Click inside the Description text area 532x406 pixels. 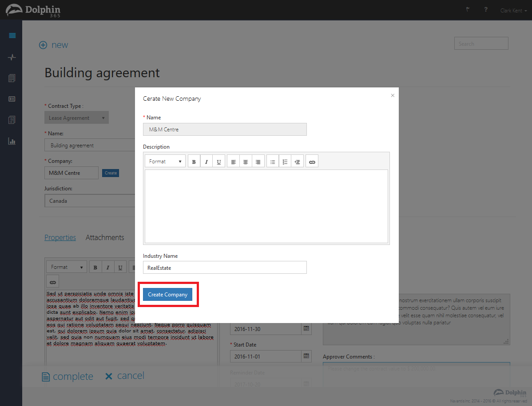pos(266,206)
